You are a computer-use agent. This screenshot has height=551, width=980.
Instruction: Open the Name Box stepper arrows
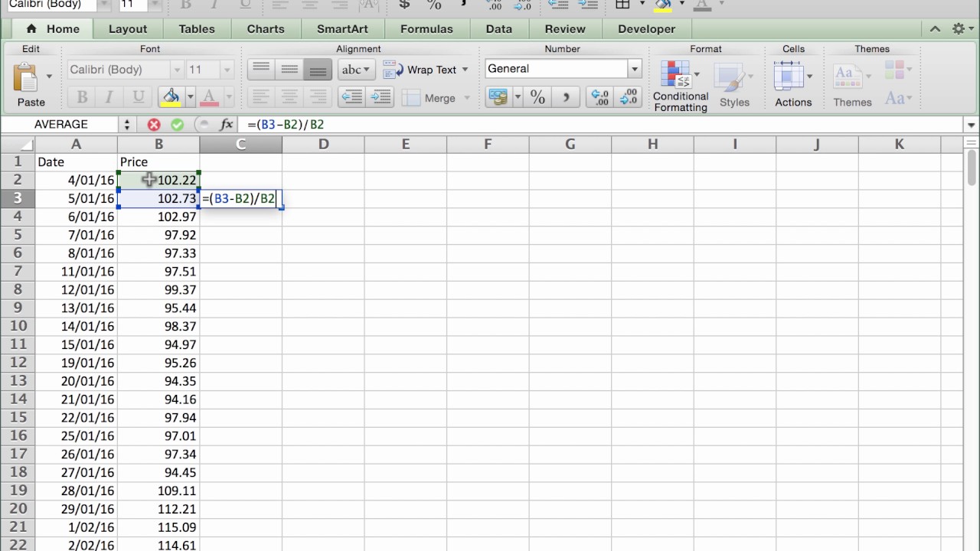pos(127,125)
